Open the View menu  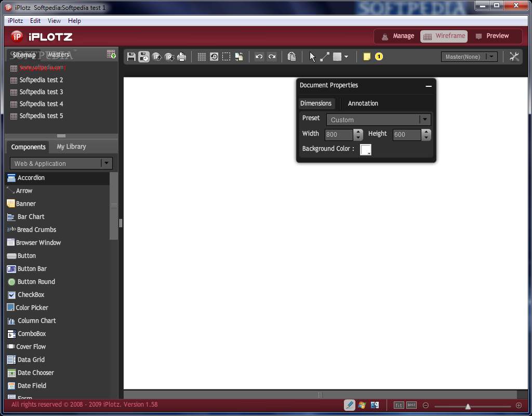(x=54, y=21)
